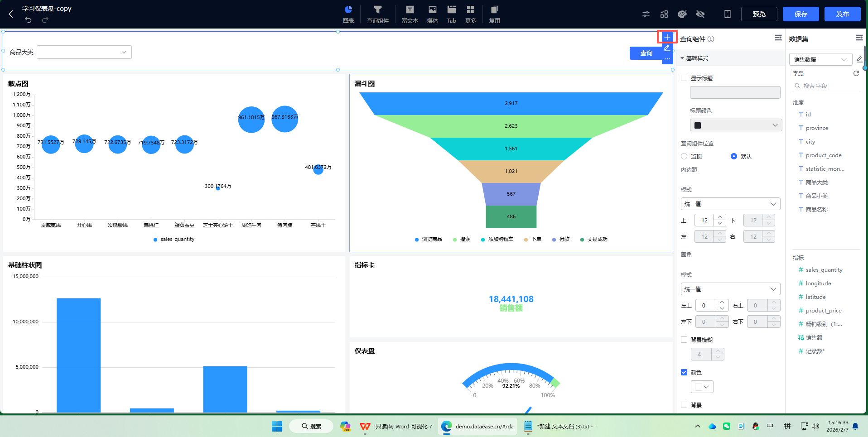Switch to WPS Word_可视化 taskbar window
868x437 pixels.
[x=396, y=426]
